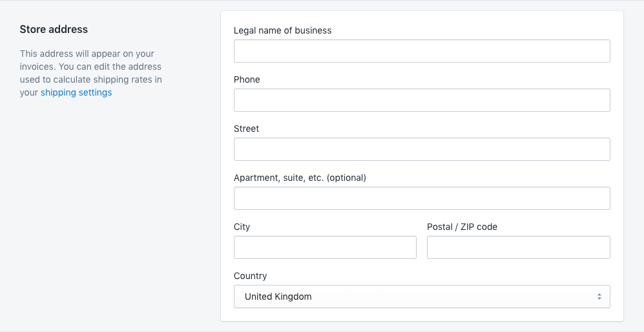This screenshot has height=332, width=644.
Task: Click the City input field
Action: (325, 247)
